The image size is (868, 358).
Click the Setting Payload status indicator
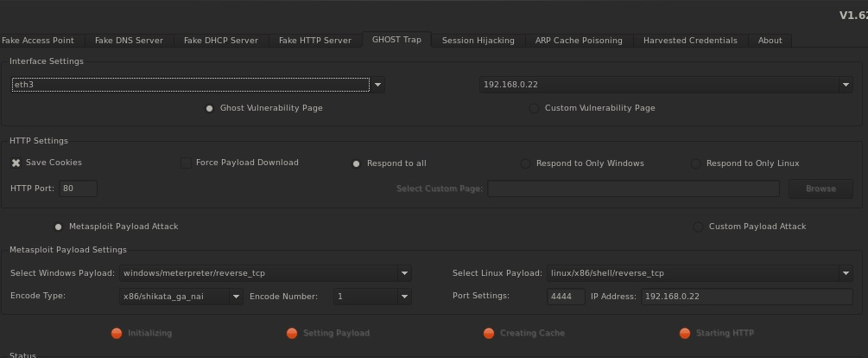[x=292, y=333]
